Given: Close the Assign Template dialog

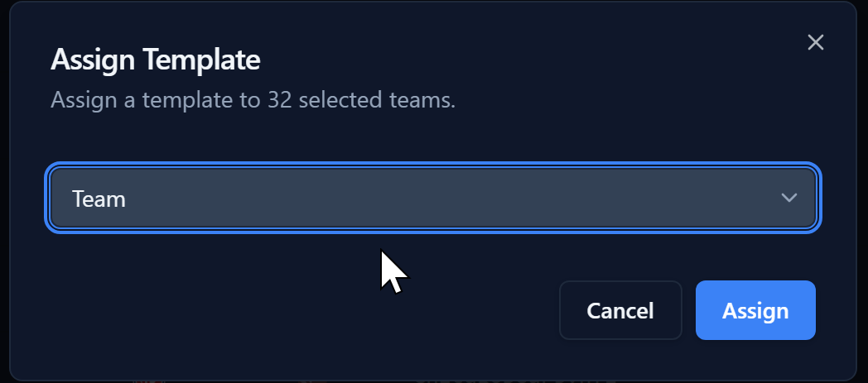Looking at the screenshot, I should (815, 42).
